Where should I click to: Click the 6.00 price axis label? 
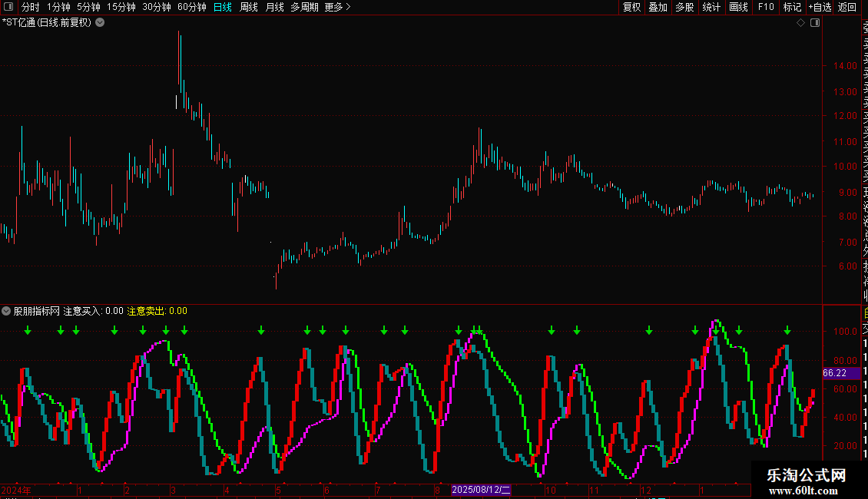click(x=847, y=266)
